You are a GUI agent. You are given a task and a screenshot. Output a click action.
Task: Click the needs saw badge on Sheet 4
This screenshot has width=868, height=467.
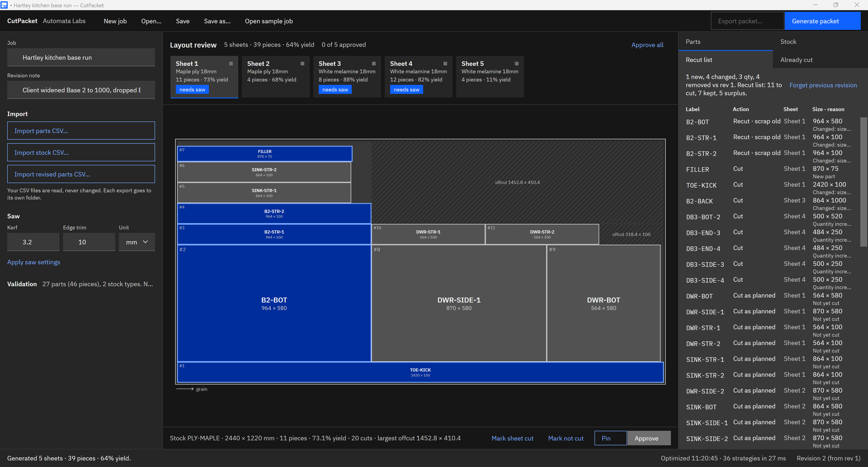406,90
